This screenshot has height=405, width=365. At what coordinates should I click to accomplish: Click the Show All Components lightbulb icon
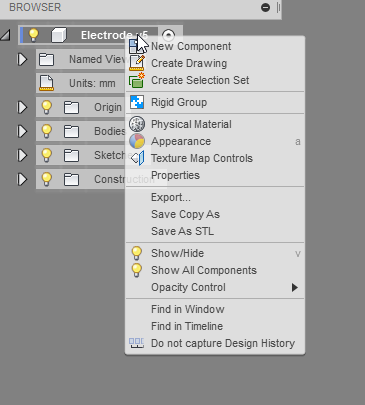(x=137, y=270)
